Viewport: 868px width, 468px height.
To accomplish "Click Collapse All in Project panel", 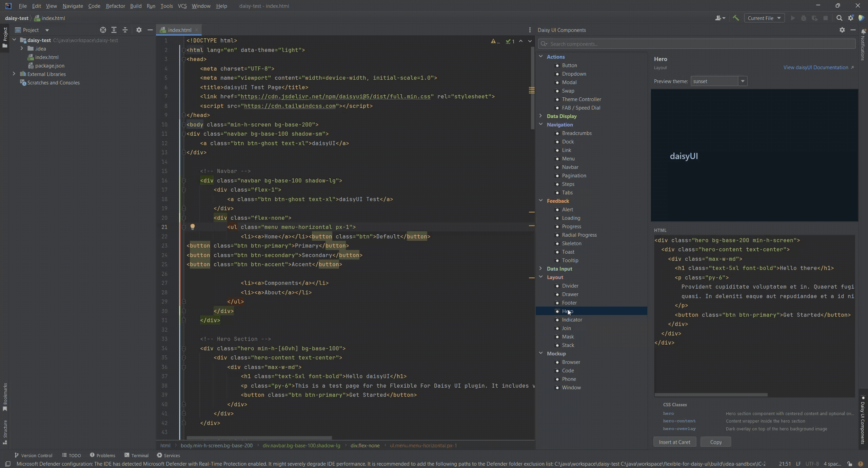I will click(125, 30).
